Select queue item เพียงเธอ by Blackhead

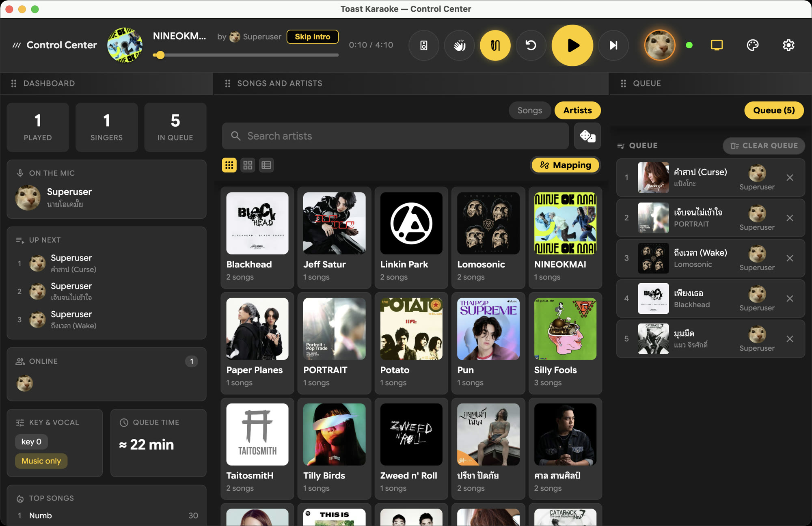pyautogui.click(x=710, y=299)
